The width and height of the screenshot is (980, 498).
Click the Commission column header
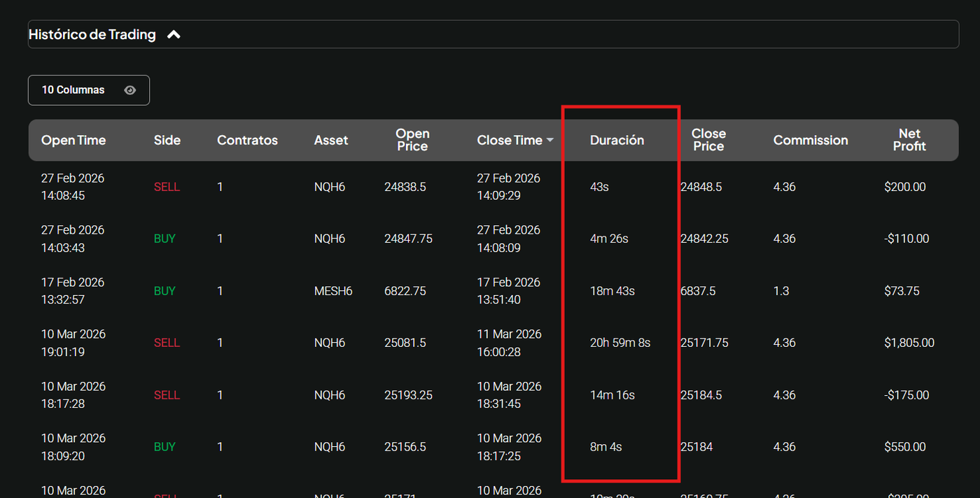[x=810, y=140]
